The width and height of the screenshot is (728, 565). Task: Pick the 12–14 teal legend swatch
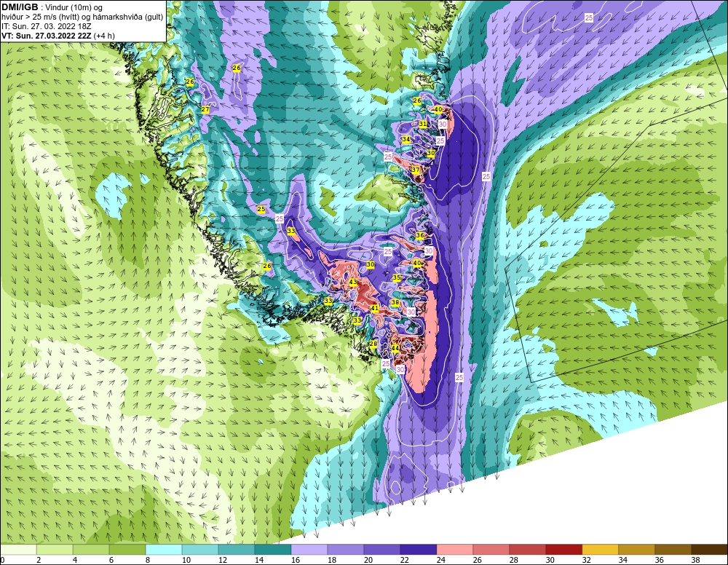237,549
